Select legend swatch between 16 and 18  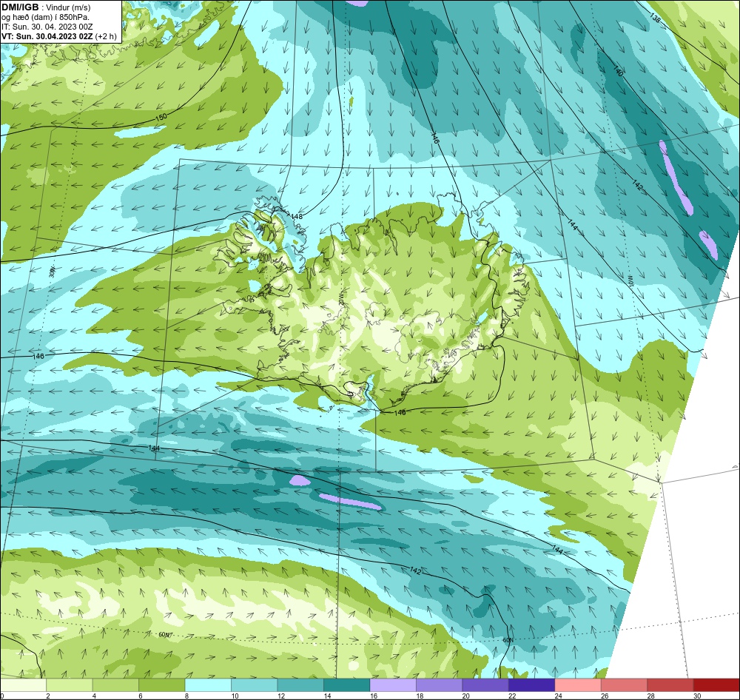point(393,685)
